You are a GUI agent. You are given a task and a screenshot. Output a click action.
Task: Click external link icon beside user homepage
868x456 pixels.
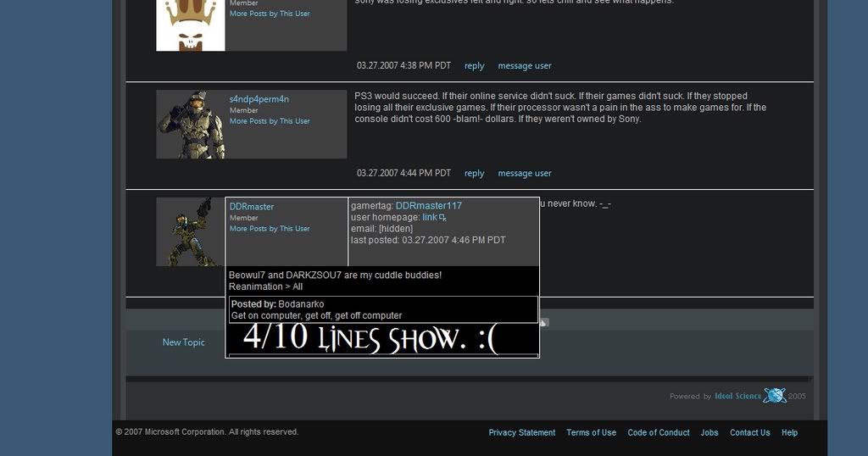pyautogui.click(x=442, y=218)
